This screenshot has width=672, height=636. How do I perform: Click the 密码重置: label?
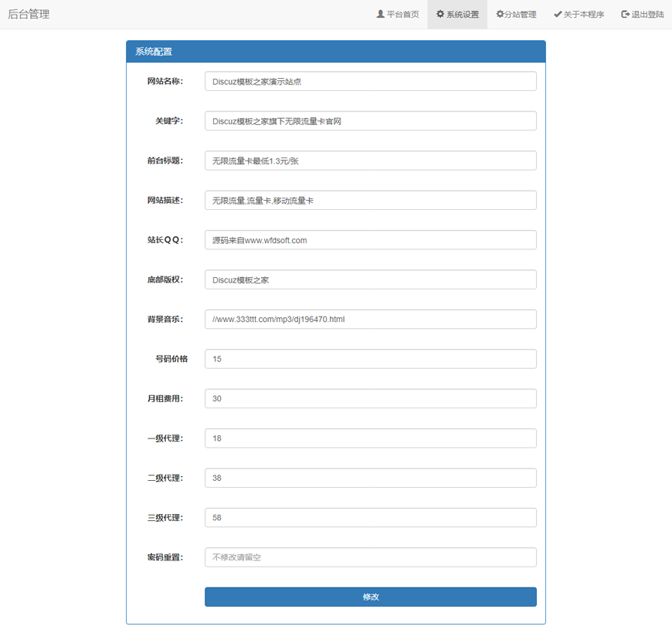pyautogui.click(x=165, y=557)
